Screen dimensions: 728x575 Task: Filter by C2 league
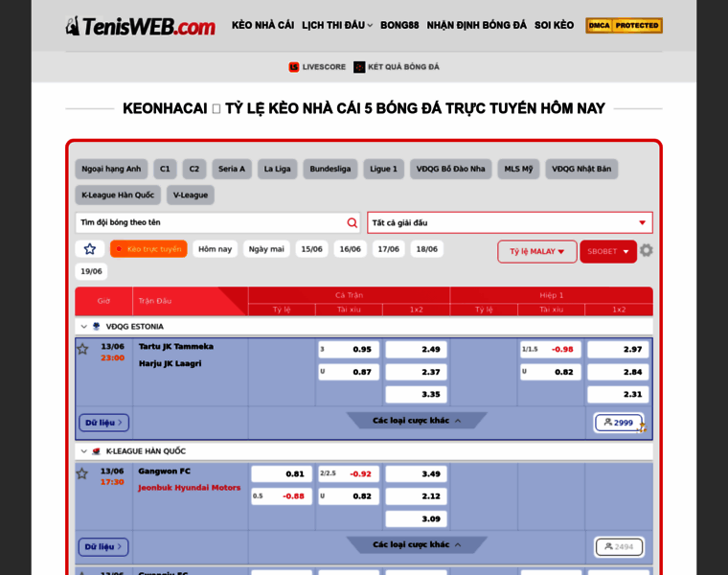tap(194, 169)
